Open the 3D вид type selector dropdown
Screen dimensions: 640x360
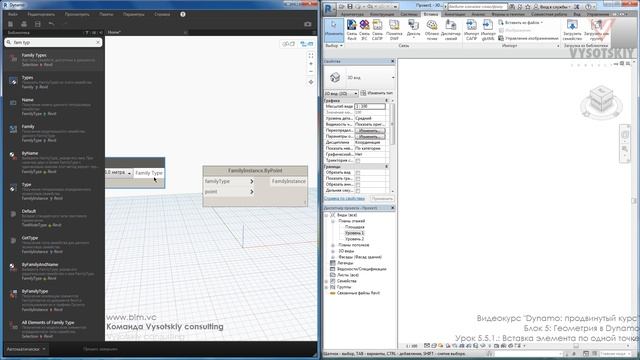tap(393, 78)
